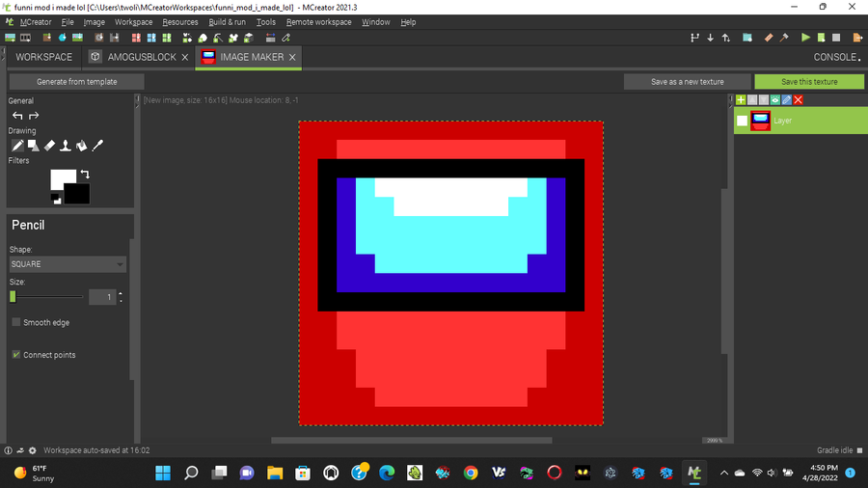The width and height of the screenshot is (868, 488).
Task: Click the Undo arrow in General section
Action: [17, 116]
